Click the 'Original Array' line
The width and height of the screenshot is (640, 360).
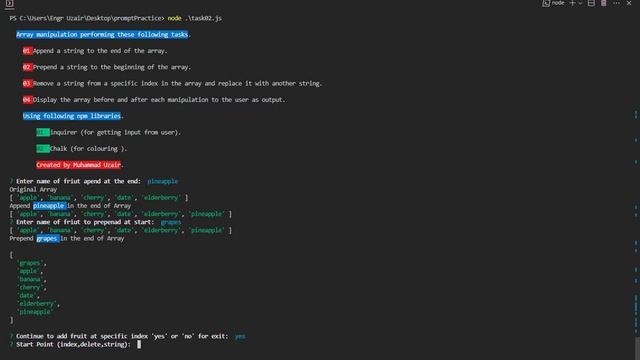(33, 189)
